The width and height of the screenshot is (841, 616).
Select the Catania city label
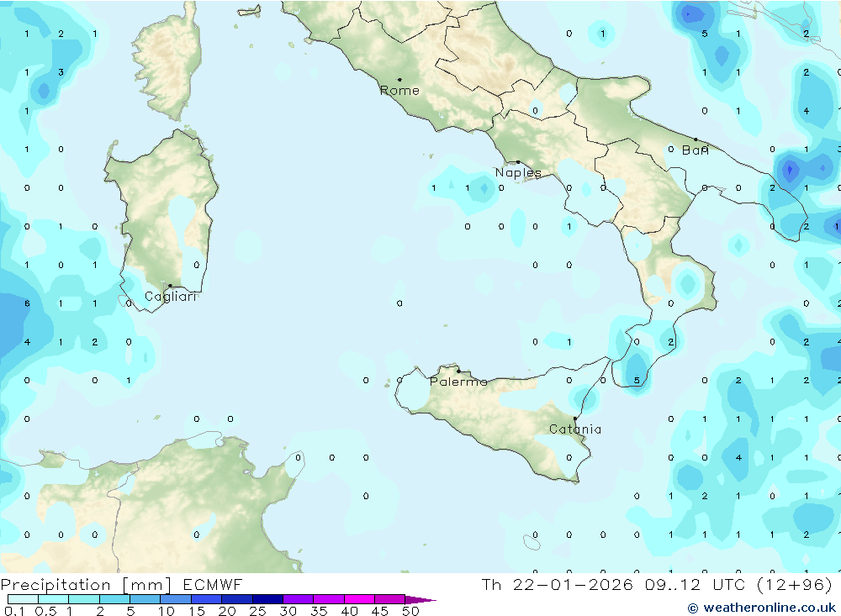pos(575,429)
